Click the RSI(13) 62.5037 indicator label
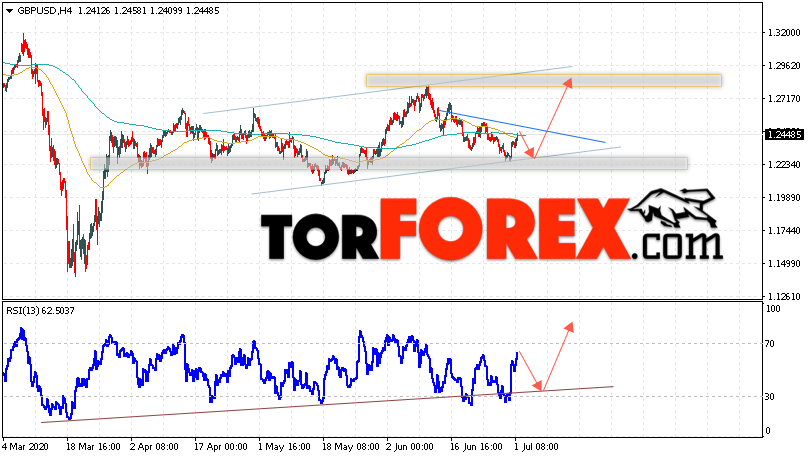This screenshot has height=458, width=808. point(40,311)
